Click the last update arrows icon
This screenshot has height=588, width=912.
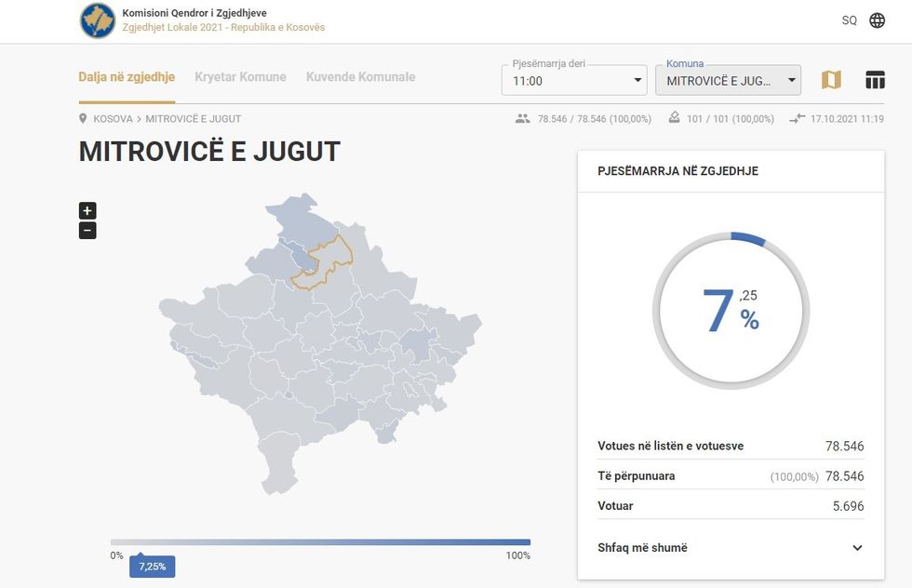pos(797,119)
